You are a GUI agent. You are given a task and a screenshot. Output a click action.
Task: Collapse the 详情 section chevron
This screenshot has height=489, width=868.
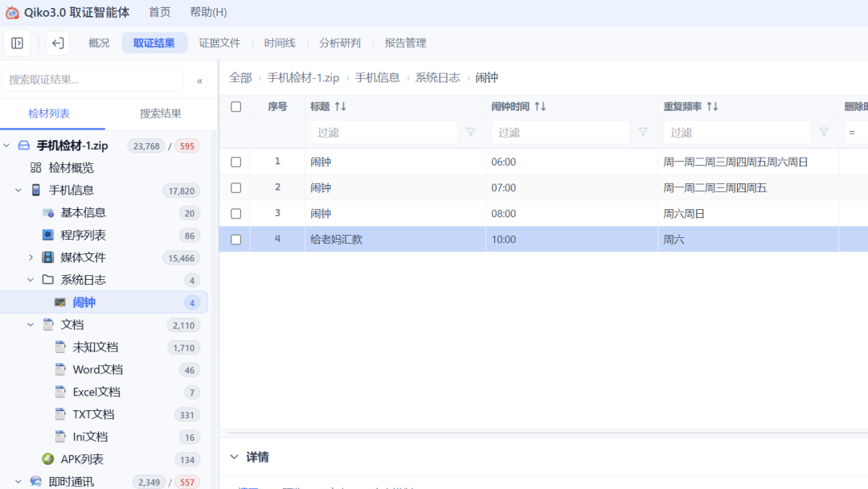pyautogui.click(x=234, y=457)
